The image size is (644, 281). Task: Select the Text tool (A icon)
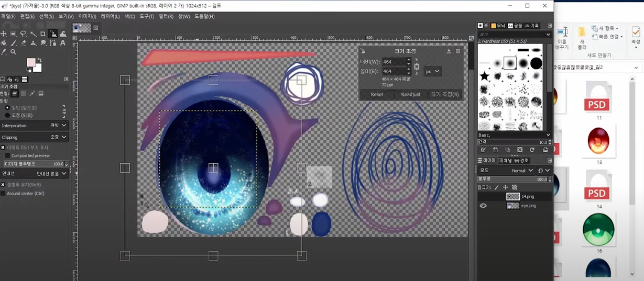pyautogui.click(x=63, y=43)
